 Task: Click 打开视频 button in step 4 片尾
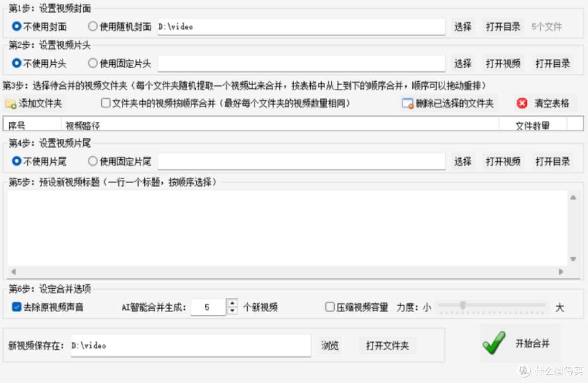point(503,162)
